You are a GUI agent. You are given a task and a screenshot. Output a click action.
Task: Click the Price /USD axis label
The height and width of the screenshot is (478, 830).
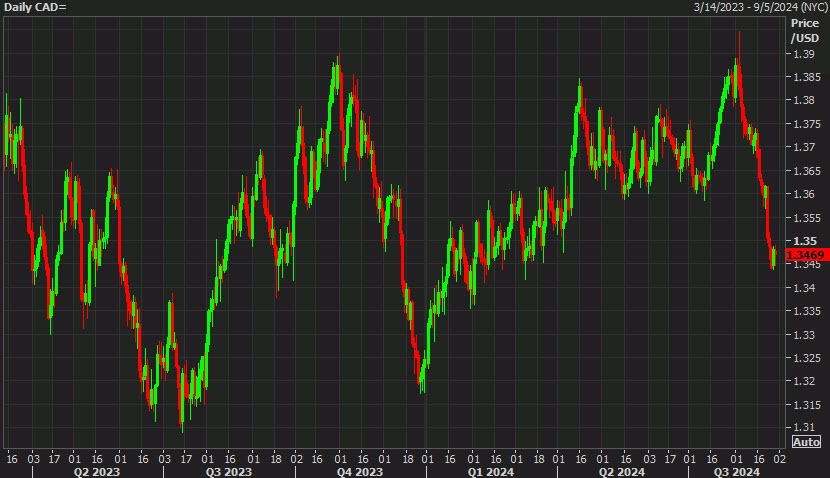click(x=805, y=31)
